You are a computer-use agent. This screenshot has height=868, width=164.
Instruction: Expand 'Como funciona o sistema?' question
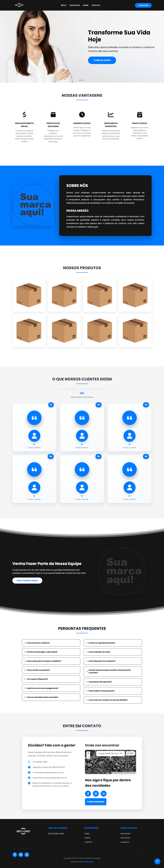[51, 643]
